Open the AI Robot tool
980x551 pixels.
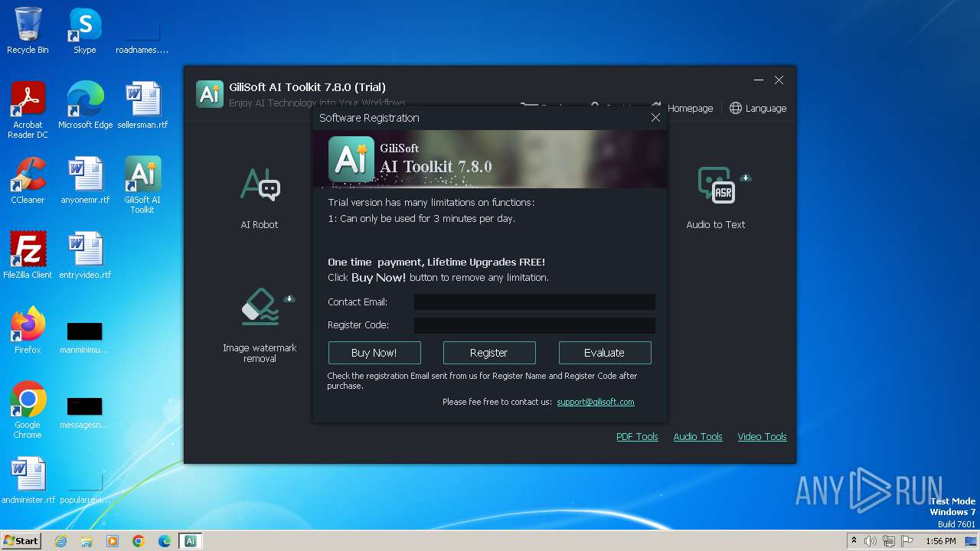[x=260, y=197]
